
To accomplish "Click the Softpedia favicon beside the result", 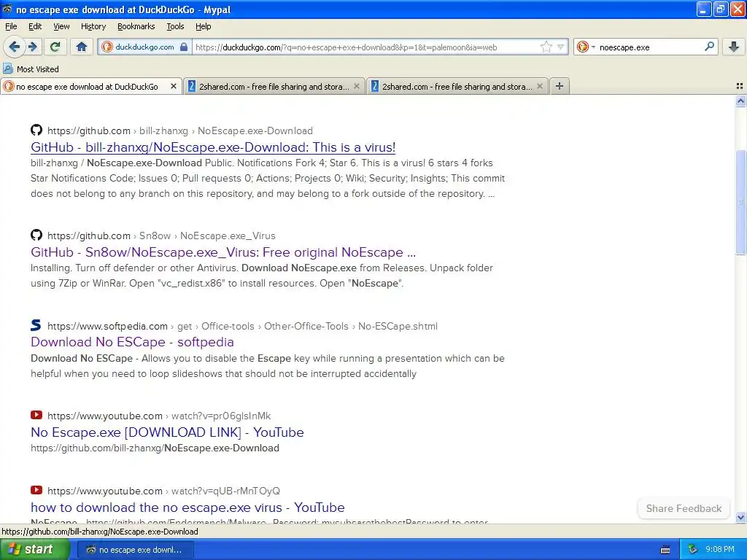I will 36,325.
